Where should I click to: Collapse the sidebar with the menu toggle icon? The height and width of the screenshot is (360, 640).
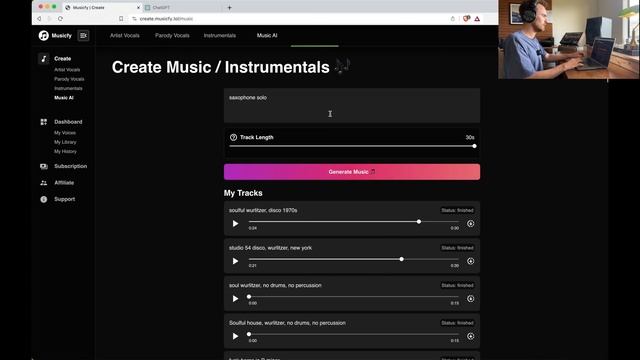(x=83, y=36)
